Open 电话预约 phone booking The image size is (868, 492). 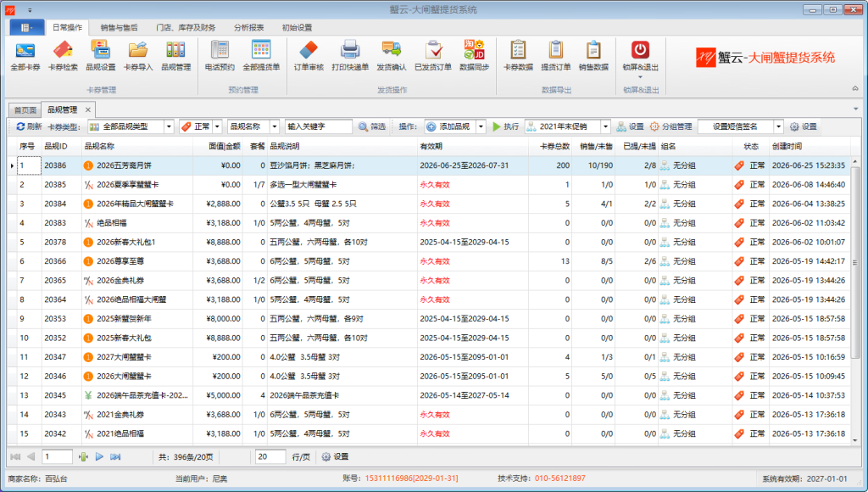click(220, 57)
